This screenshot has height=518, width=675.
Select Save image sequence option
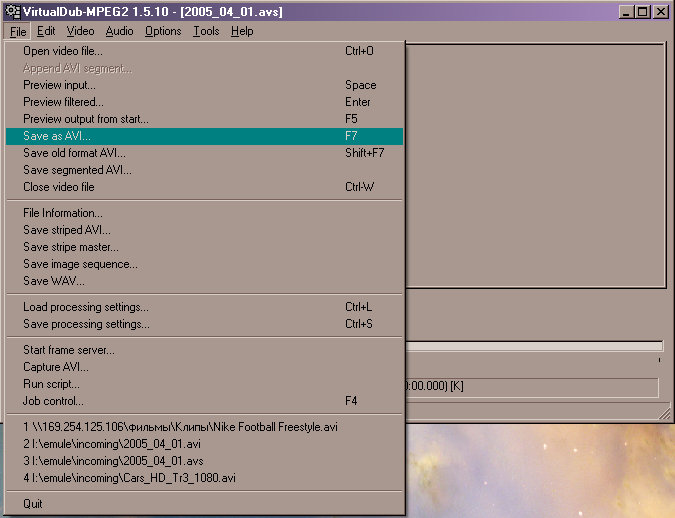[x=80, y=264]
